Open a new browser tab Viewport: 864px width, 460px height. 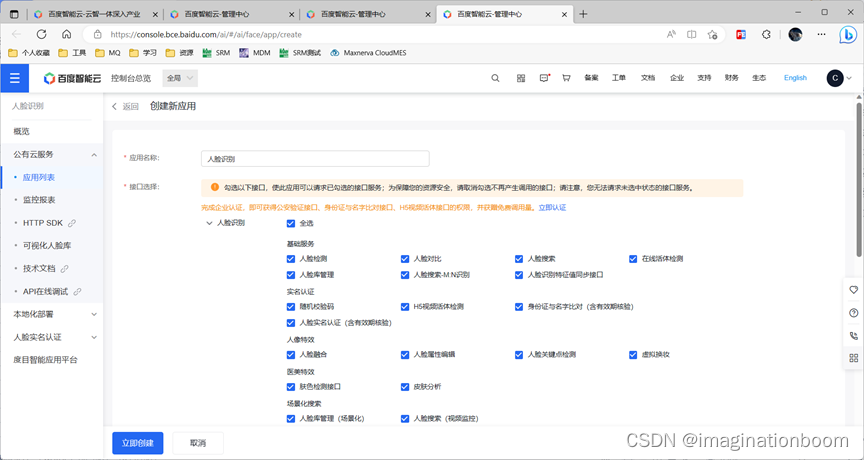(x=584, y=14)
